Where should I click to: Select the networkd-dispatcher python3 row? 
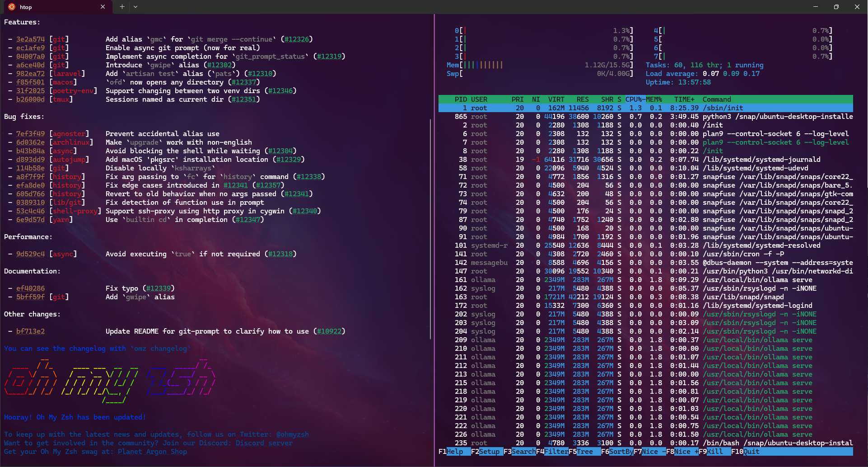click(645, 271)
